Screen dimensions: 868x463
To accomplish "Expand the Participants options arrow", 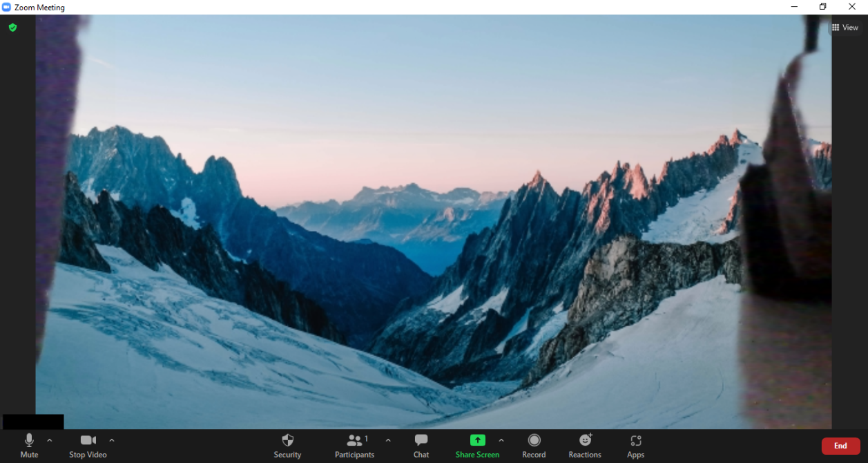I will click(x=388, y=440).
